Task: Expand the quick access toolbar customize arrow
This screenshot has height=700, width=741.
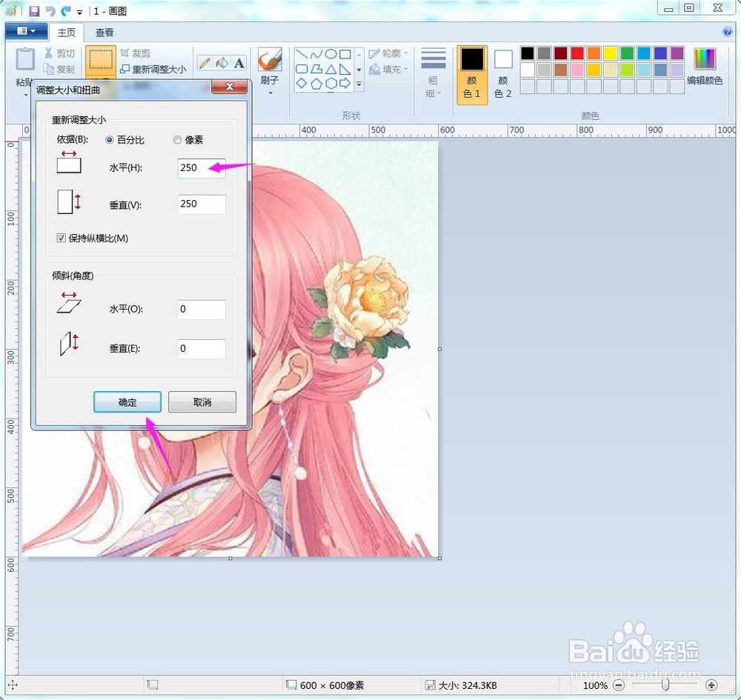Action: (79, 11)
